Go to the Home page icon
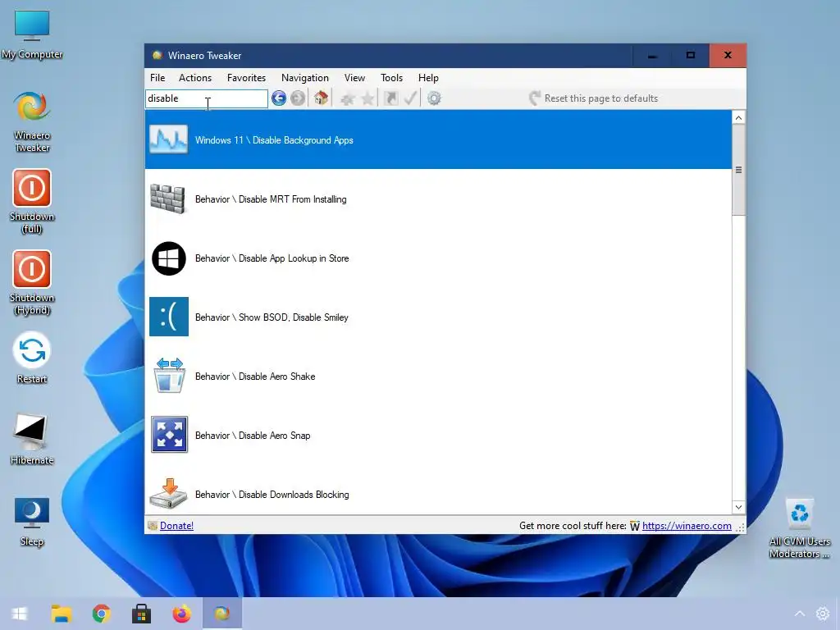Viewport: 840px width, 630px height. [321, 98]
